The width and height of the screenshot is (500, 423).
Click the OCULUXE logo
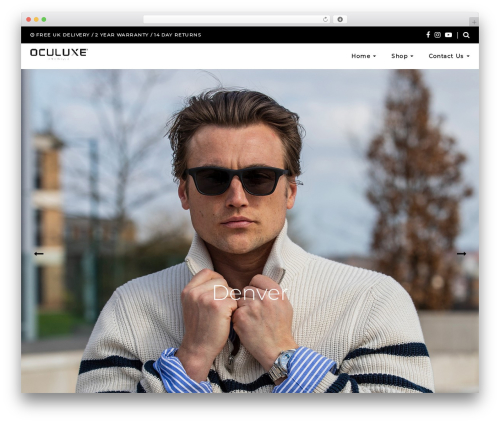(x=59, y=54)
